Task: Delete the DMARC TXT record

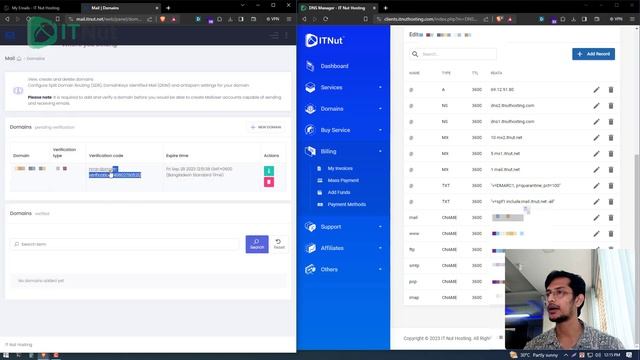Action: 611,185
